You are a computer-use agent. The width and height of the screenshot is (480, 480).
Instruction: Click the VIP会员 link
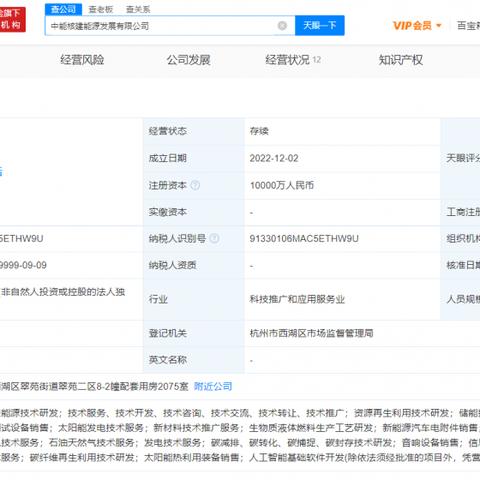412,26
